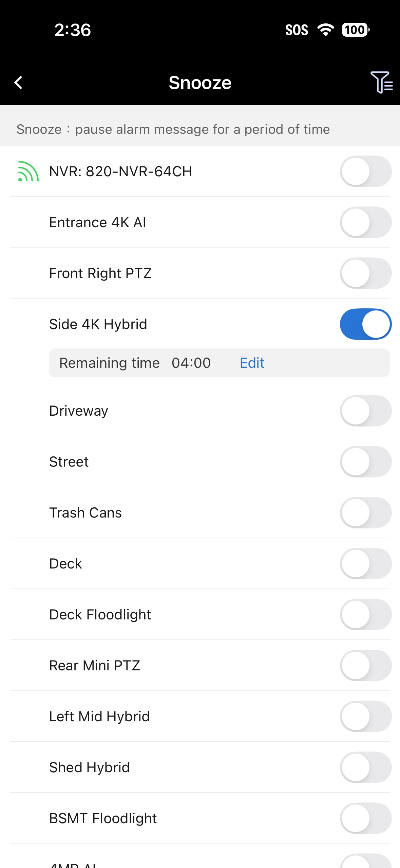
Task: Tap the SOS status indicator
Action: (x=297, y=30)
